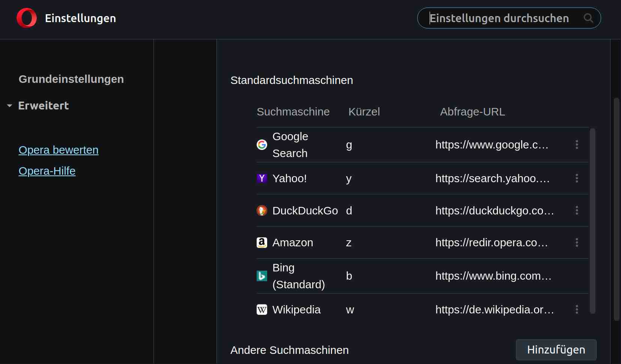Click the Amazon favicon
621x364 pixels.
(262, 243)
